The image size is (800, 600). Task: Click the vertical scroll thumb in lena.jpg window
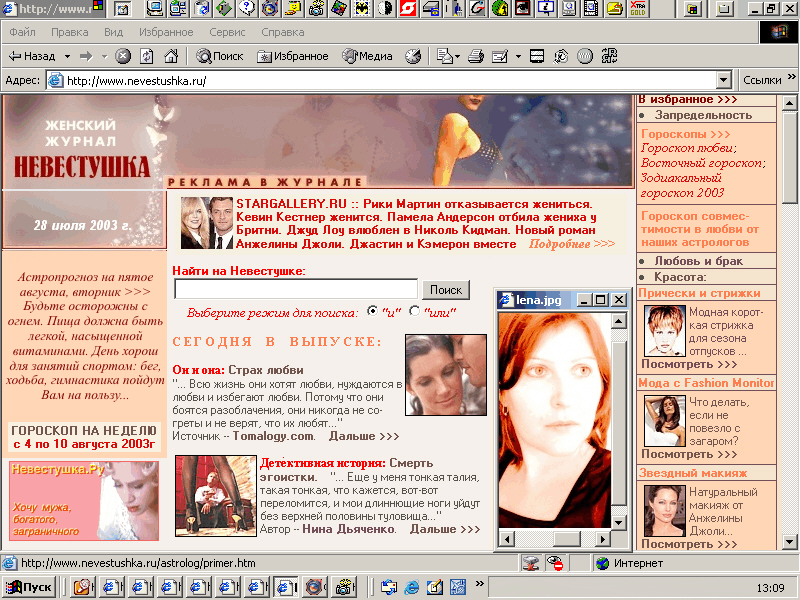pos(619,423)
